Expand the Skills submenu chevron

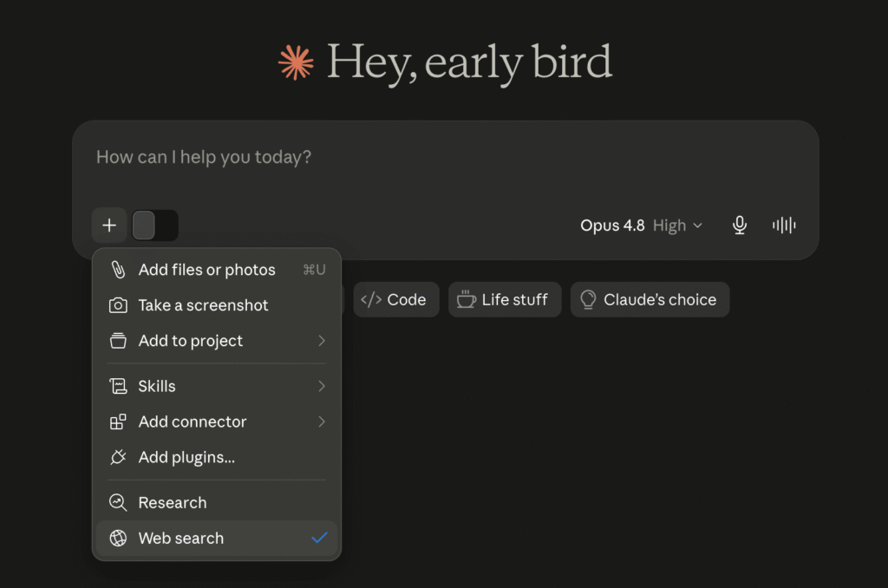(x=321, y=386)
